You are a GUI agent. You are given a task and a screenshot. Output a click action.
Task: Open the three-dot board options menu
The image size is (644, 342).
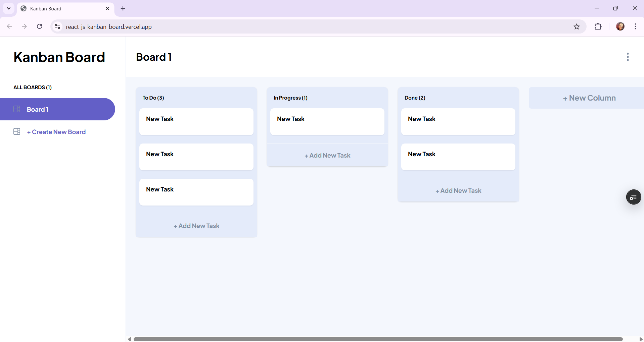pyautogui.click(x=628, y=57)
